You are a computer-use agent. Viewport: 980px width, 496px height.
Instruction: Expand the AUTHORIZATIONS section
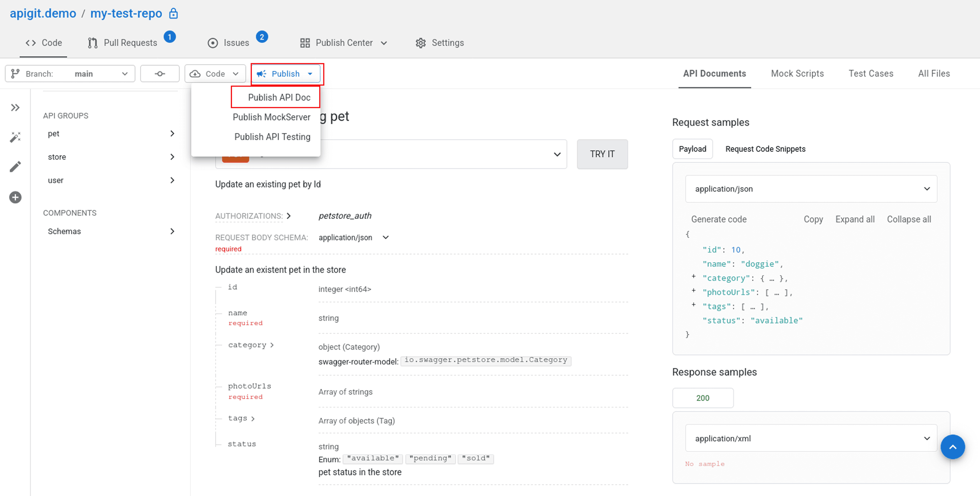click(253, 216)
